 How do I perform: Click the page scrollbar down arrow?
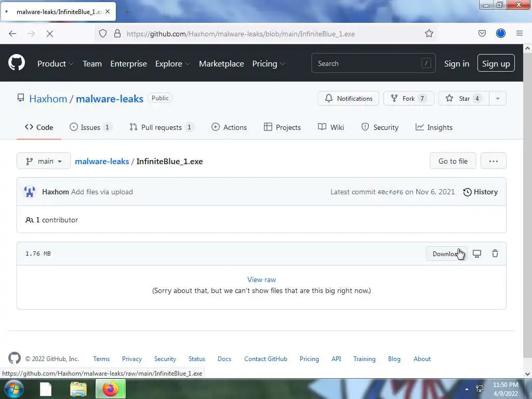[x=527, y=374]
